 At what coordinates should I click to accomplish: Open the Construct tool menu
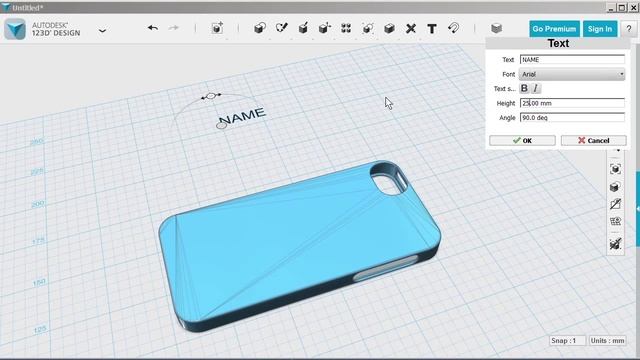[x=303, y=28]
